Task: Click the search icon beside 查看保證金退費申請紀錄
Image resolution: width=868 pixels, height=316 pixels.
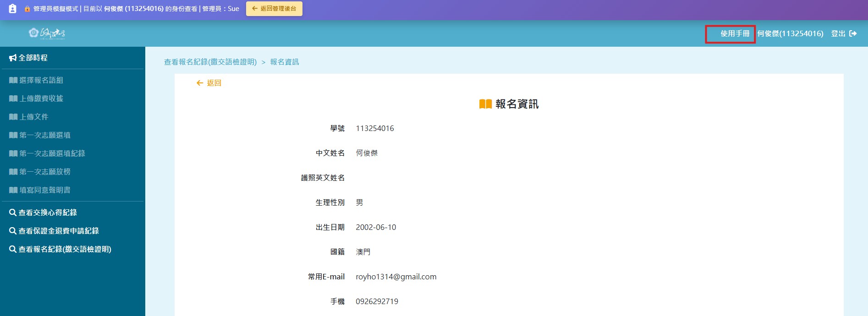Action: pos(13,231)
